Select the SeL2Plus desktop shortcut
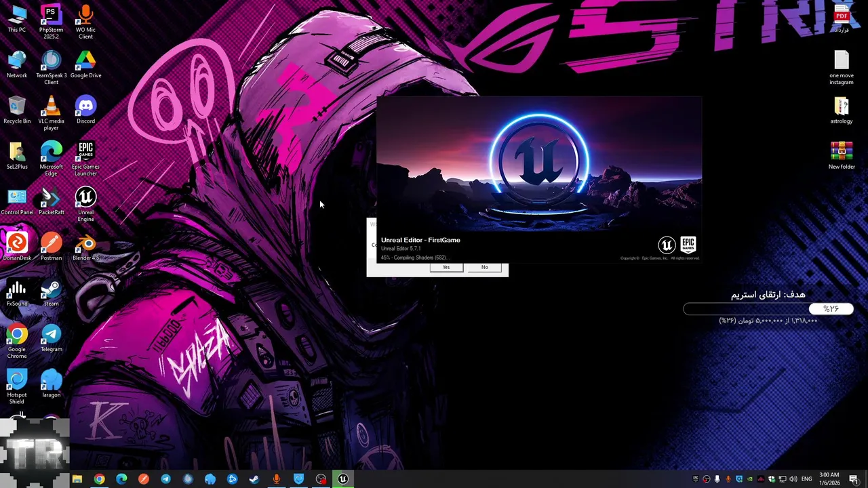 [17, 156]
